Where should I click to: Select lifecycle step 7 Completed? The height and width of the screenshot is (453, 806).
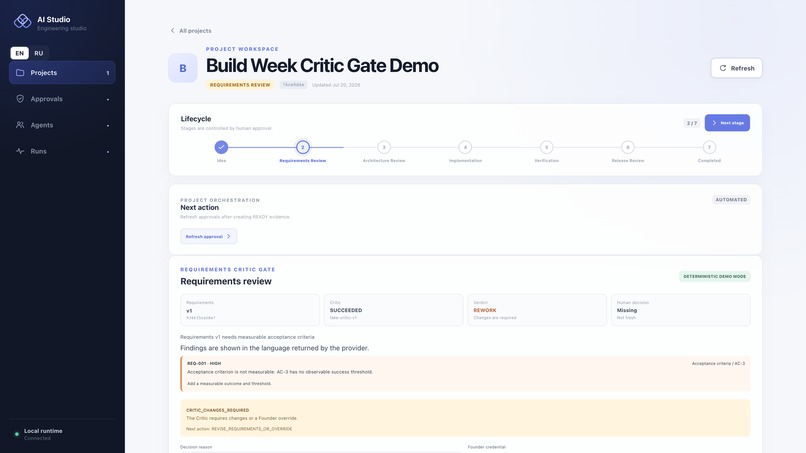point(709,147)
